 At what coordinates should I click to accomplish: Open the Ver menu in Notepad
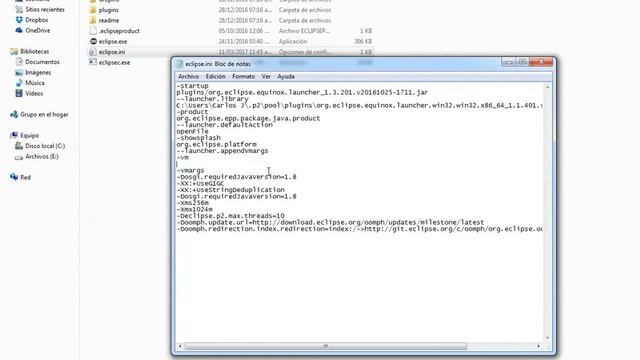click(266, 76)
